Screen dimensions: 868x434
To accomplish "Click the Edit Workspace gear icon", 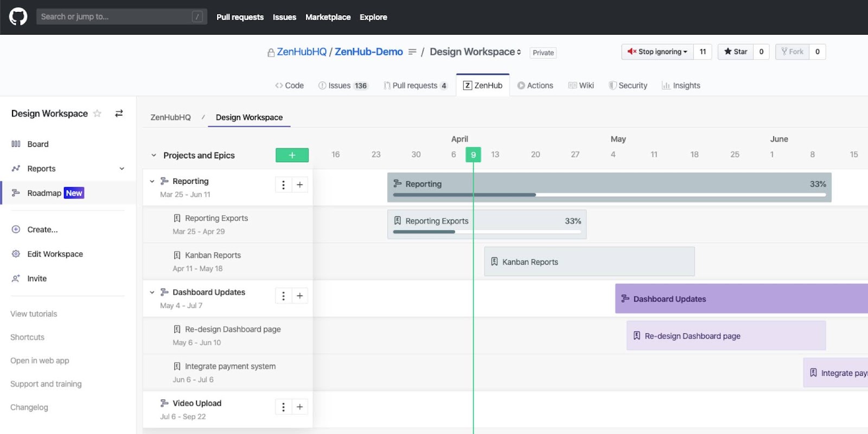I will click(x=16, y=254).
